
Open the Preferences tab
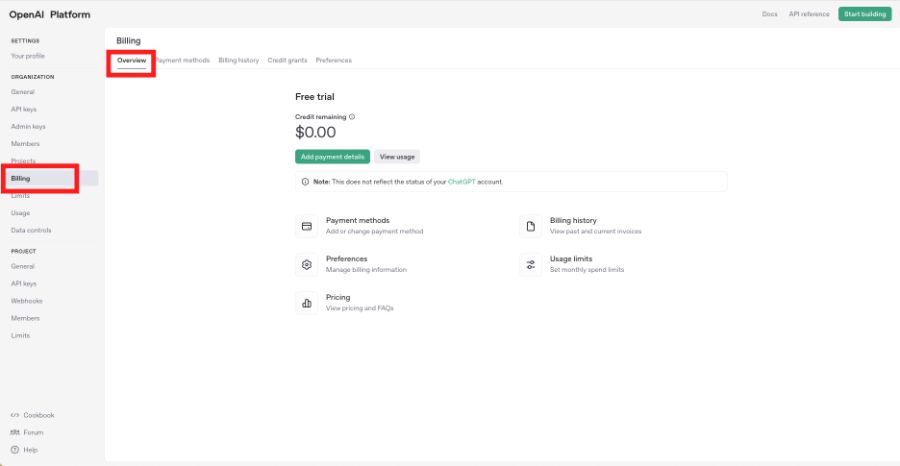[x=333, y=60]
